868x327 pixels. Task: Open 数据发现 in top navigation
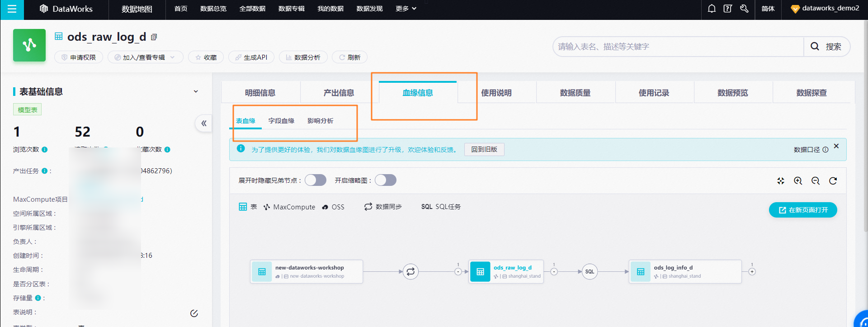click(x=370, y=9)
